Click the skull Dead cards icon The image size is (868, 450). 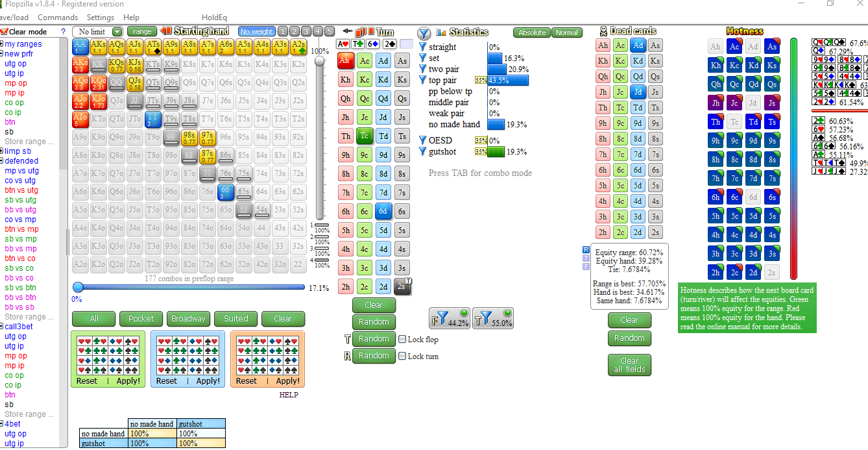603,31
